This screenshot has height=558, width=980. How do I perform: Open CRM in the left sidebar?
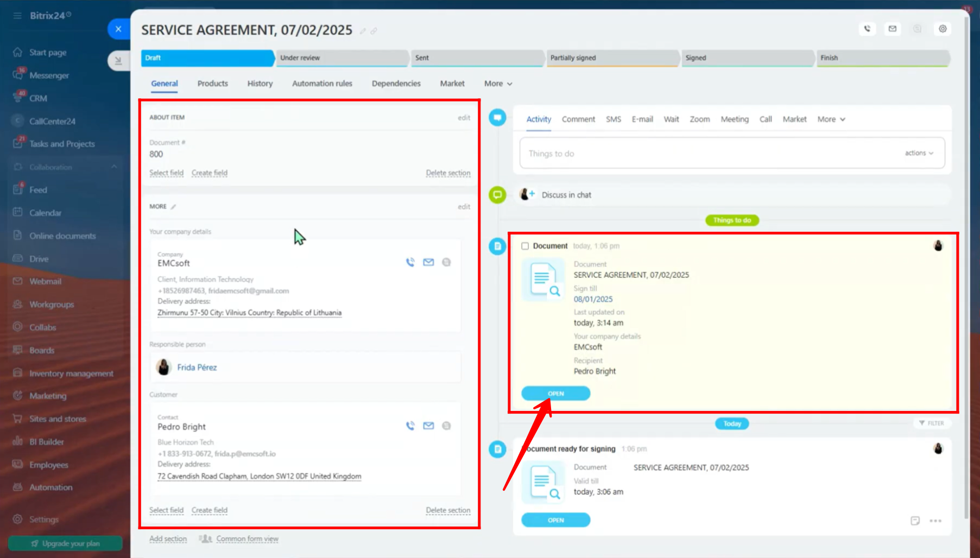coord(38,98)
